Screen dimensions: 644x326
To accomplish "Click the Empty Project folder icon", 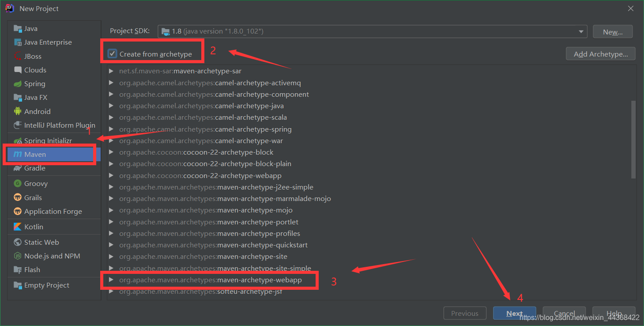I will pos(18,285).
